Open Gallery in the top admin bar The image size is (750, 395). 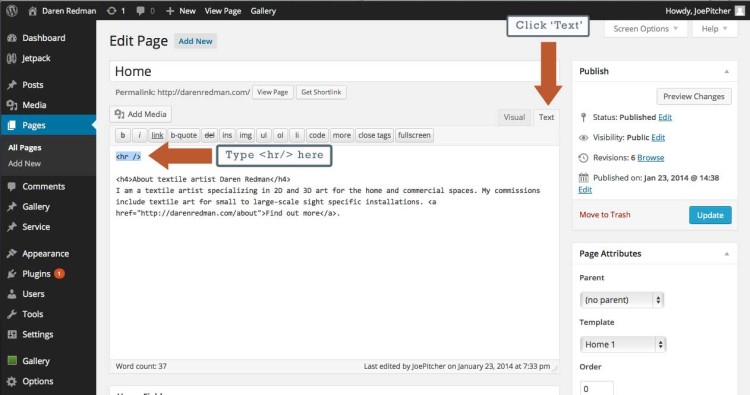coord(263,11)
